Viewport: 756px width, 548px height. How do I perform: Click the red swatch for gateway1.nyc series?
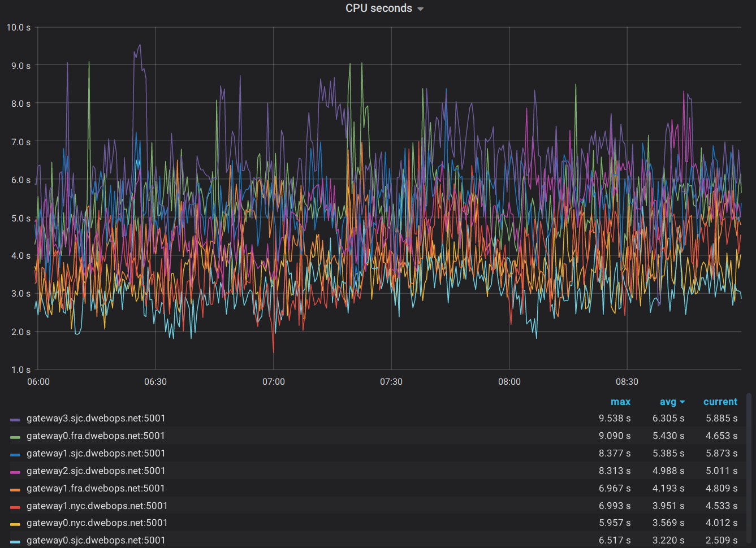click(x=15, y=506)
